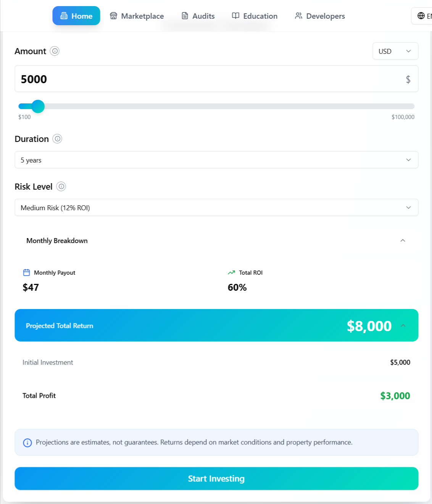The height and width of the screenshot is (504, 432).
Task: Open the 5 years duration dropdown
Action: point(216,160)
